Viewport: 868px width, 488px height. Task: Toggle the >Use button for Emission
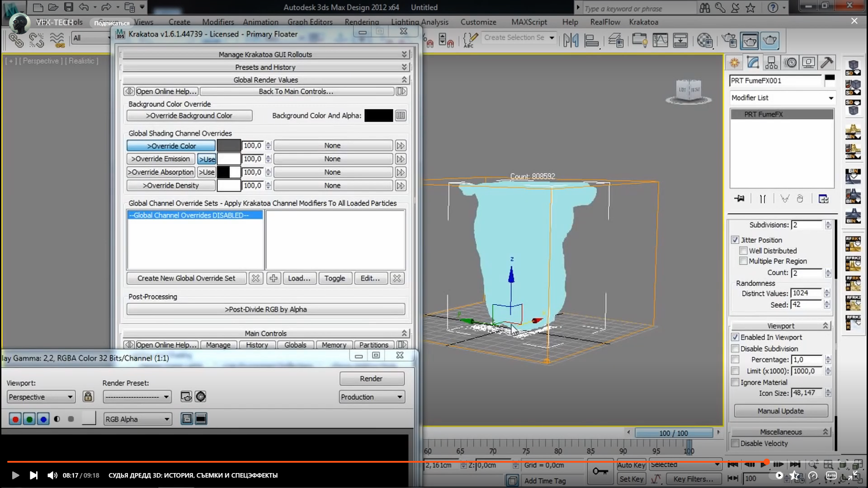tap(207, 159)
